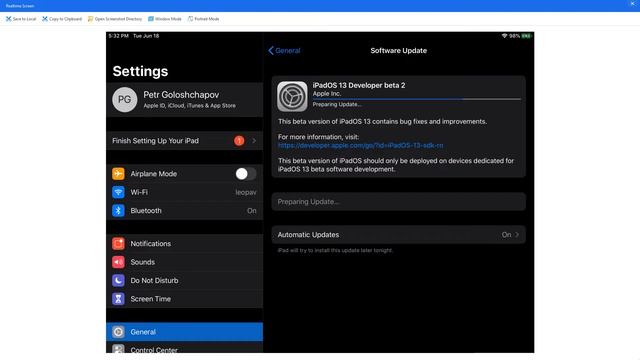Click the Screenshot Directory folder icon
Viewport: 640px width, 360px height.
[91, 19]
